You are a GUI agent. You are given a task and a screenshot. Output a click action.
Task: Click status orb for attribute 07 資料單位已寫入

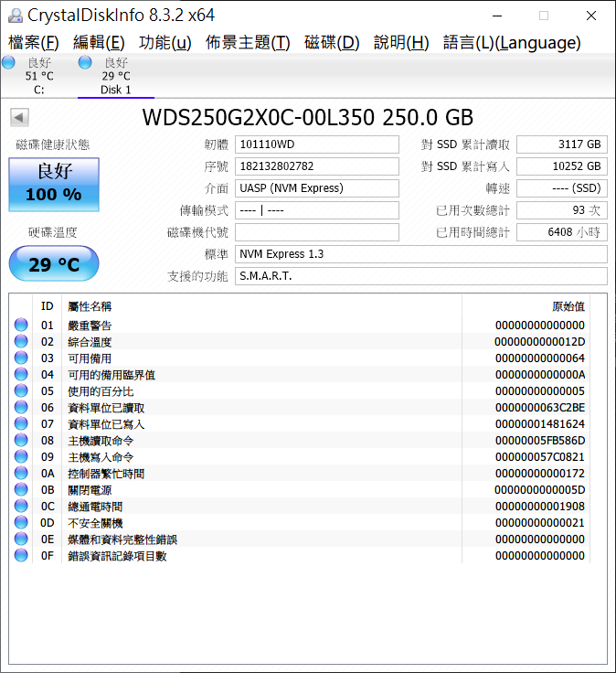(21, 423)
